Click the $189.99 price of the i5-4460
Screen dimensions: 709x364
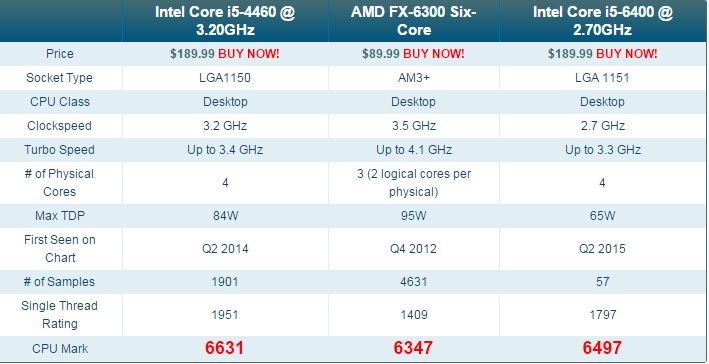point(192,54)
